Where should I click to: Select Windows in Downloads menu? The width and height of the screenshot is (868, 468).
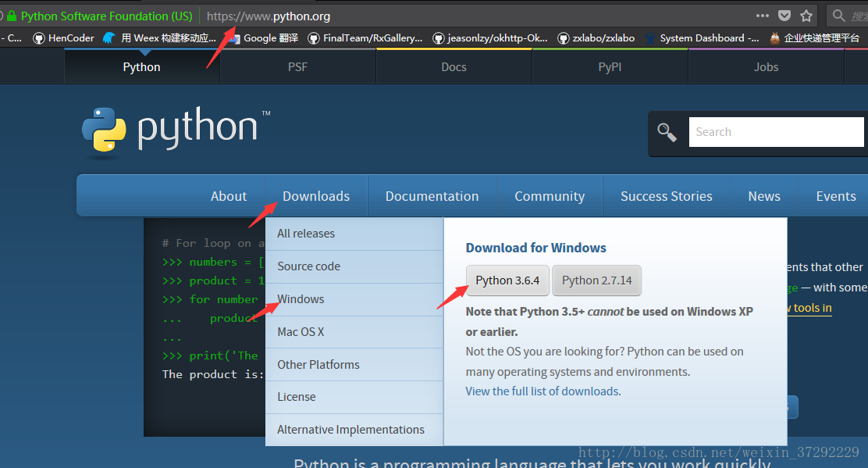pos(354,299)
